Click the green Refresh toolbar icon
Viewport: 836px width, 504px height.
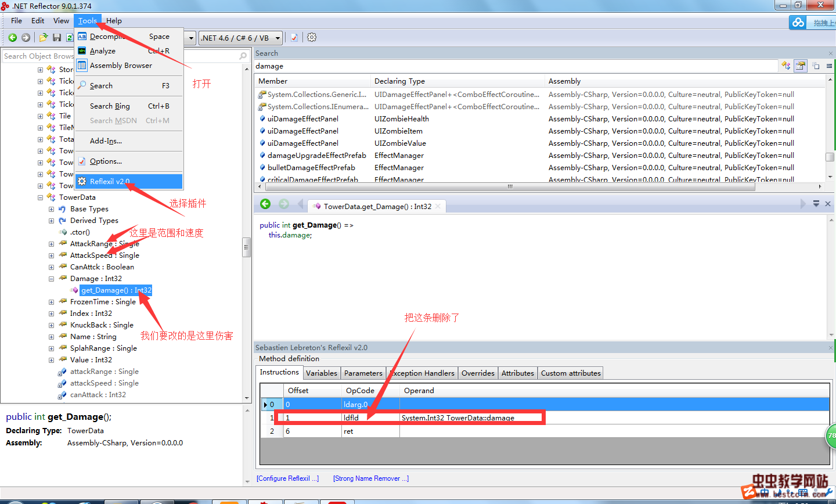pyautogui.click(x=69, y=37)
